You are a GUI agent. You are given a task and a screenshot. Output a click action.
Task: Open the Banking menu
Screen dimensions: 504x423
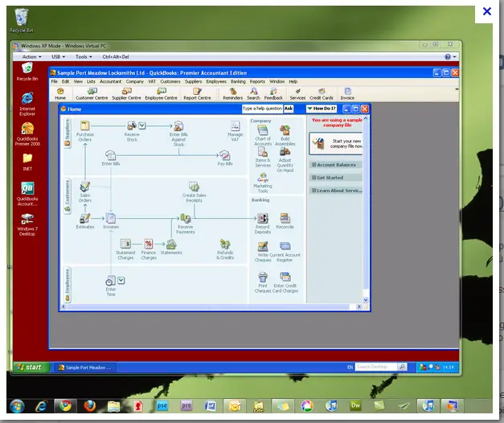coord(238,82)
